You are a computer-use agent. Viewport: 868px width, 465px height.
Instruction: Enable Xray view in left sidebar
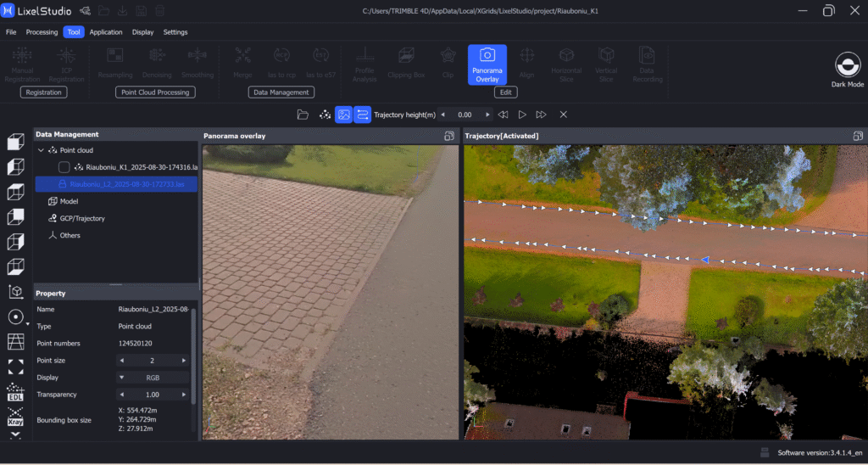click(15, 416)
